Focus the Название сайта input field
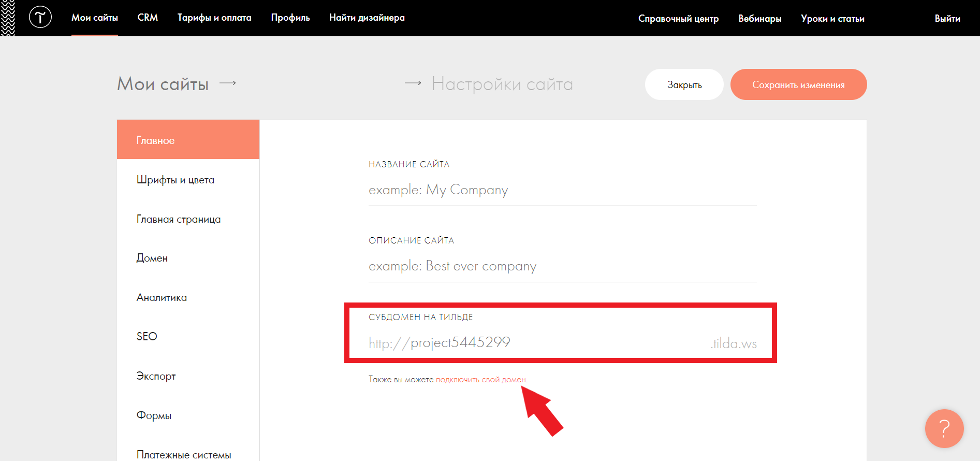The image size is (980, 461). 562,190
